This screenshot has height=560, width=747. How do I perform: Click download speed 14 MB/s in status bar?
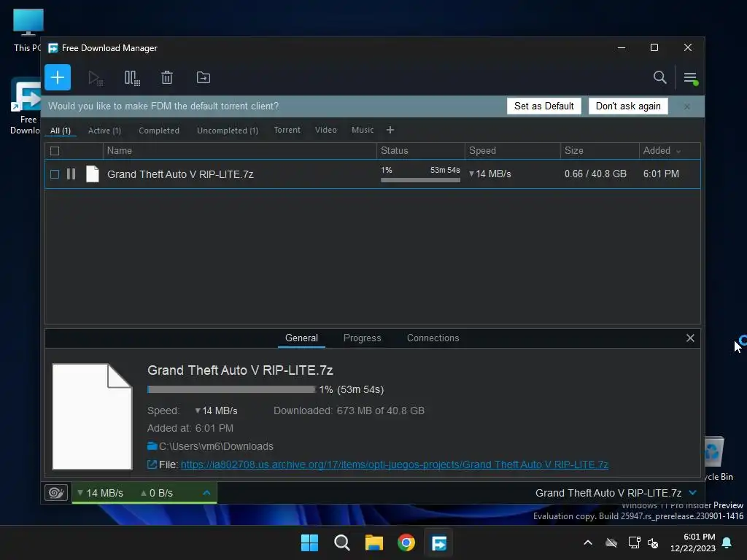click(100, 493)
